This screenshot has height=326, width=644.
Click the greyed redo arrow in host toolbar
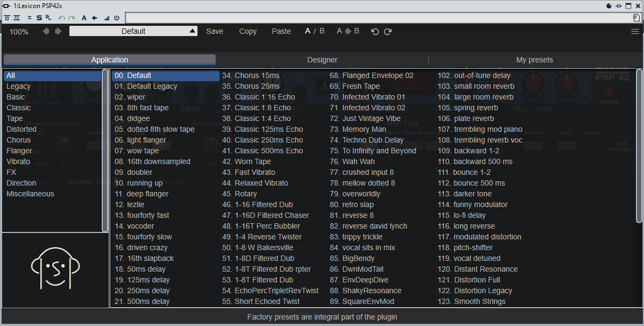(x=72, y=18)
